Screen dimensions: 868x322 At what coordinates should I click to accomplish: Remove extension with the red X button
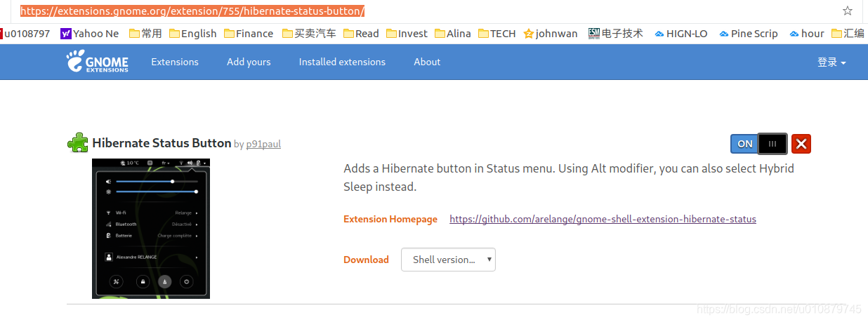(801, 144)
